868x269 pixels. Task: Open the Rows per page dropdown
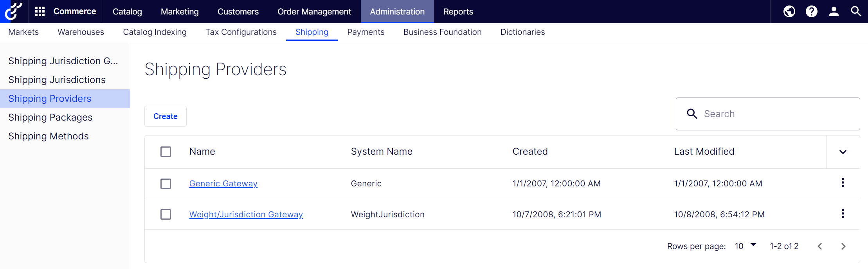(745, 246)
